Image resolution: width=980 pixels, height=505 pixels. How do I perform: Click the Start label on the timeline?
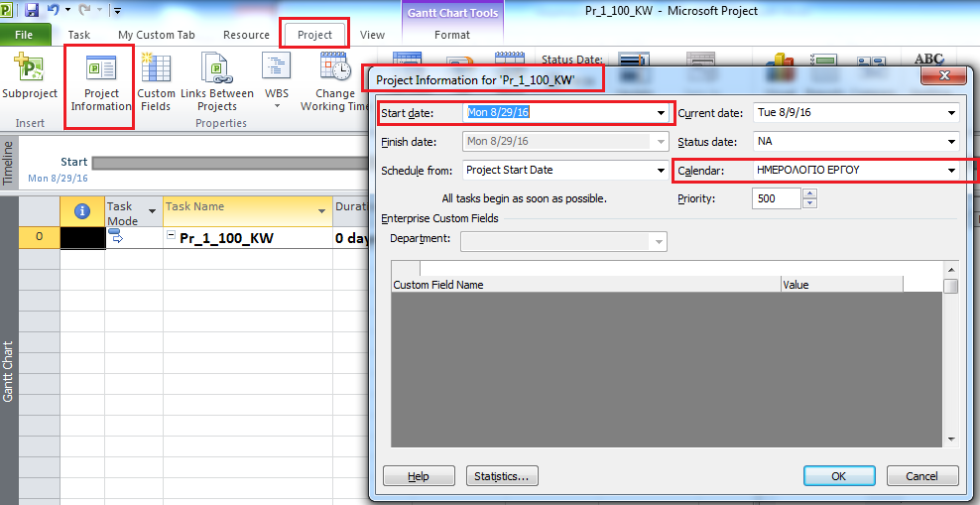[x=73, y=162]
